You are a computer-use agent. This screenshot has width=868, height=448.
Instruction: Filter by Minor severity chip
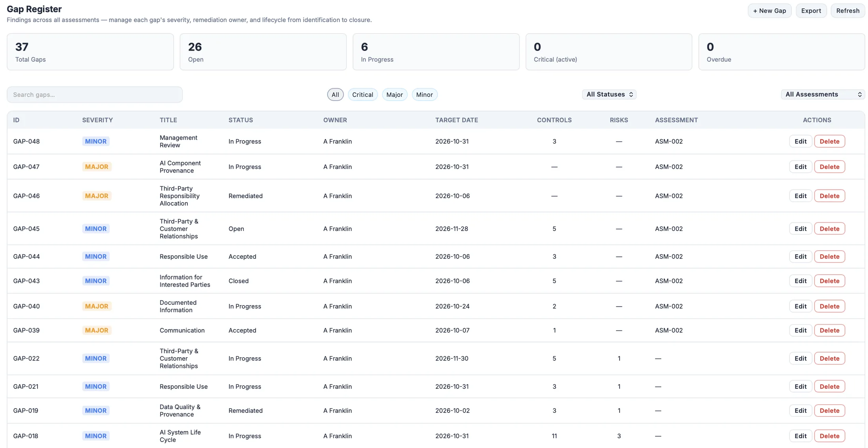point(425,95)
